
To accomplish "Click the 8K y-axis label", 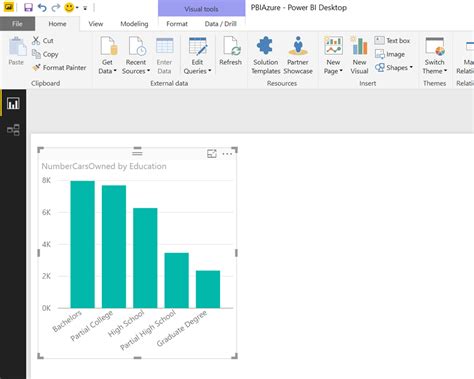I will point(46,180).
